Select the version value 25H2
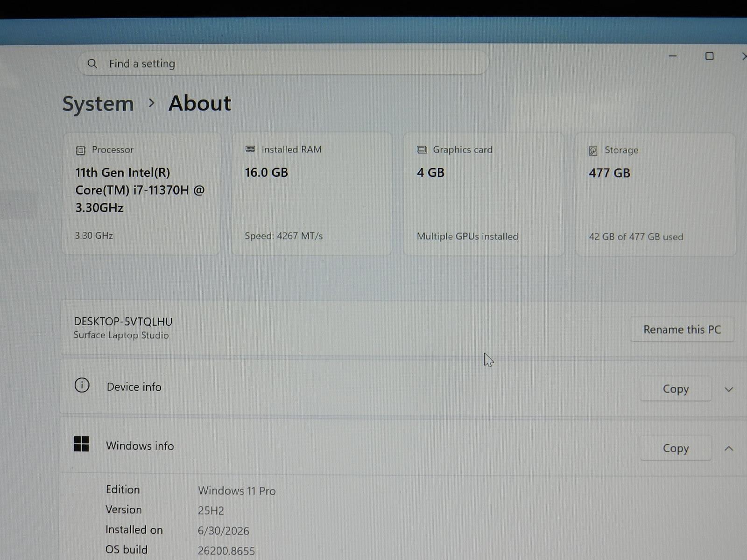Screen dimensions: 747x560 pyautogui.click(x=211, y=511)
